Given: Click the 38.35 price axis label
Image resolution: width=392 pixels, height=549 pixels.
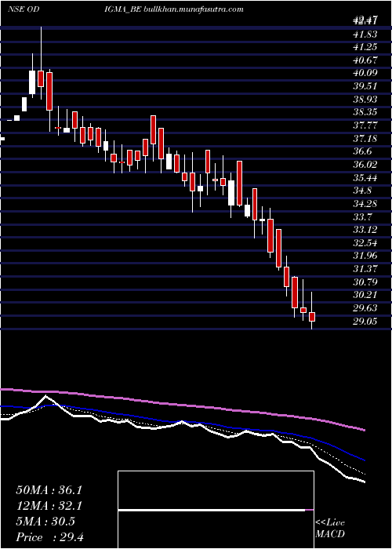Looking at the screenshot, I should pyautogui.click(x=365, y=112).
